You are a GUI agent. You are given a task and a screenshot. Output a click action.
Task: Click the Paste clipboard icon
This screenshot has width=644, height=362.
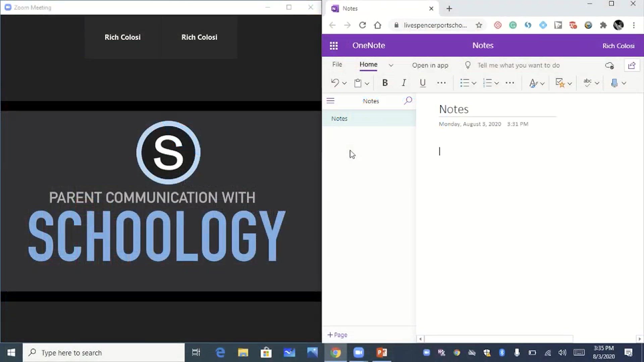[x=358, y=83]
